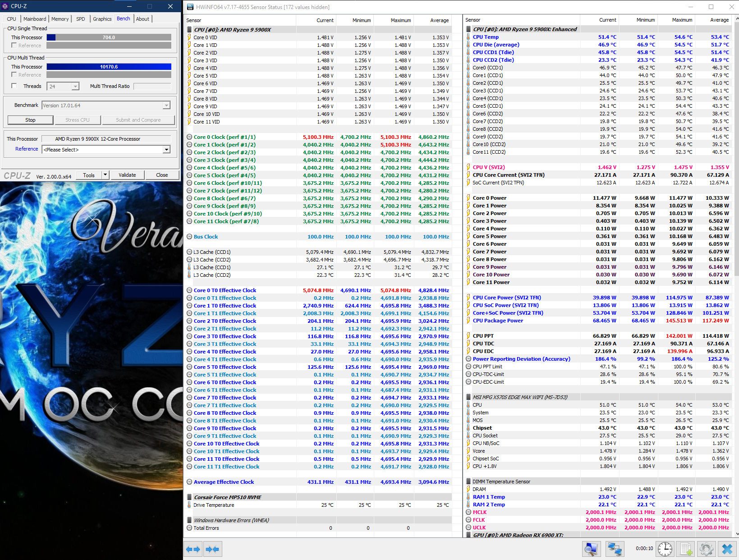Select the DIMM Temperature Sensor header
The width and height of the screenshot is (739, 560).
[598, 482]
